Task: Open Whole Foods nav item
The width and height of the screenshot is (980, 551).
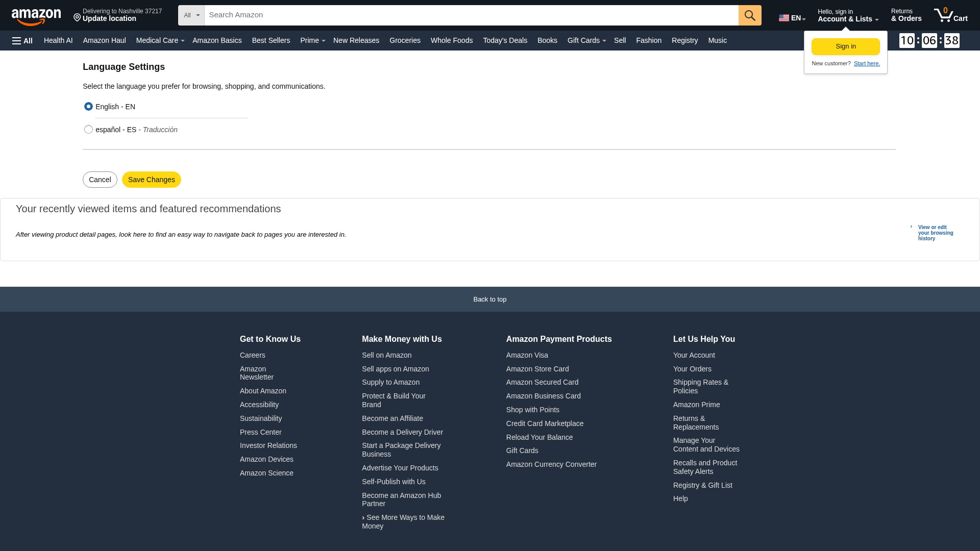Action: click(x=452, y=40)
